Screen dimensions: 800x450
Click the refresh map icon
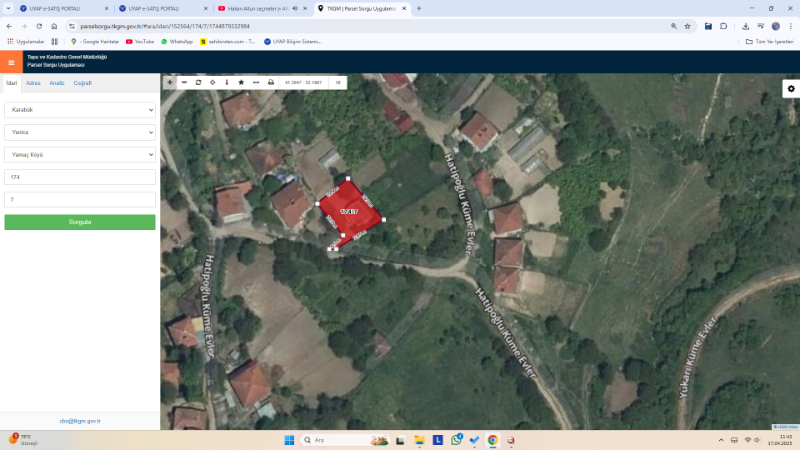[x=198, y=82]
